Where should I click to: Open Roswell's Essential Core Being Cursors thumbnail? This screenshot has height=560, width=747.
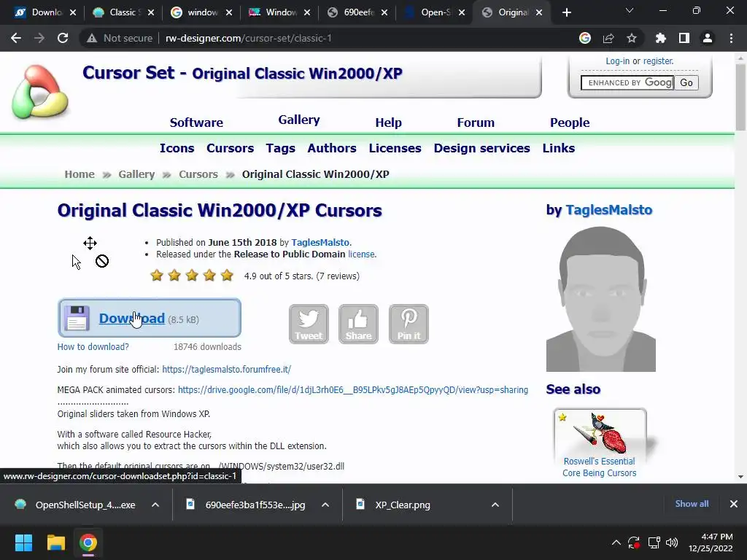coord(600,432)
